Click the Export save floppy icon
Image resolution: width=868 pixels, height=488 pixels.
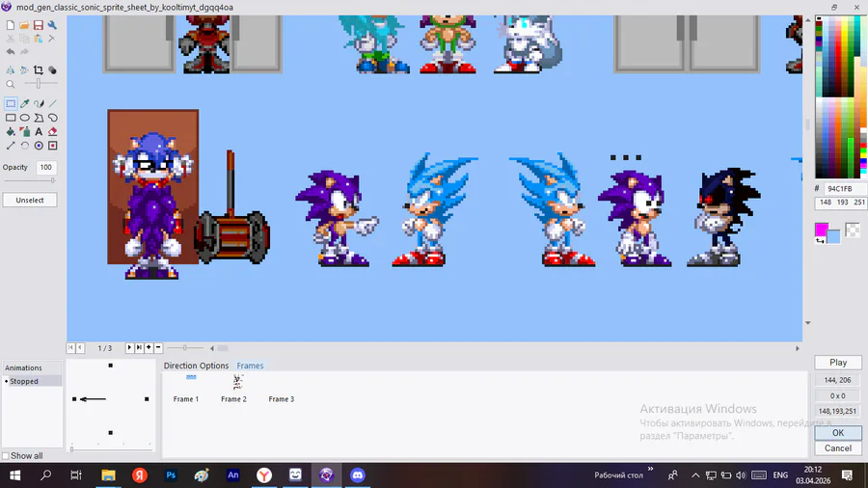tap(39, 25)
